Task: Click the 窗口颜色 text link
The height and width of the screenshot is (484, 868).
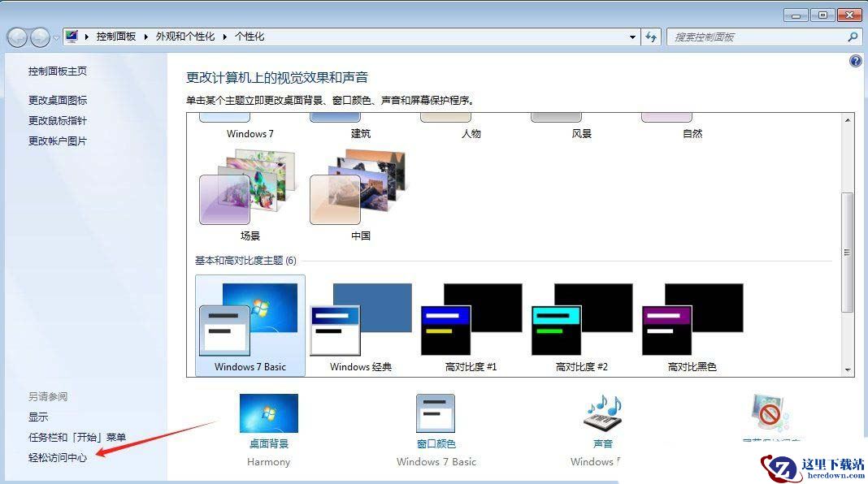Action: tap(436, 443)
